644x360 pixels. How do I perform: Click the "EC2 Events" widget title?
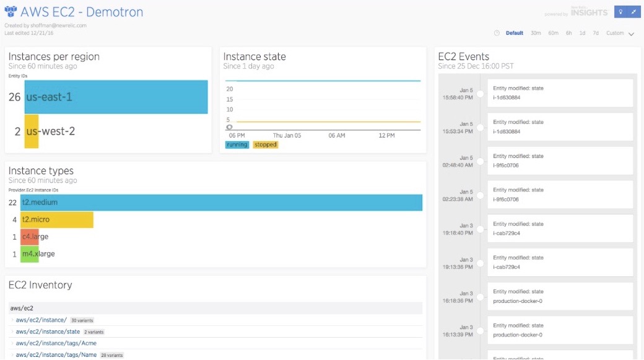click(x=464, y=56)
